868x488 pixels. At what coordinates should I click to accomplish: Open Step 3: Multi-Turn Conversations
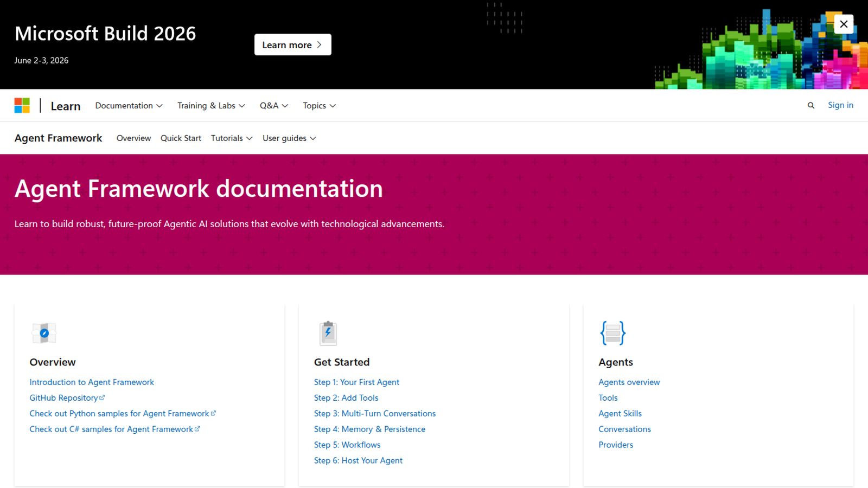coord(375,414)
